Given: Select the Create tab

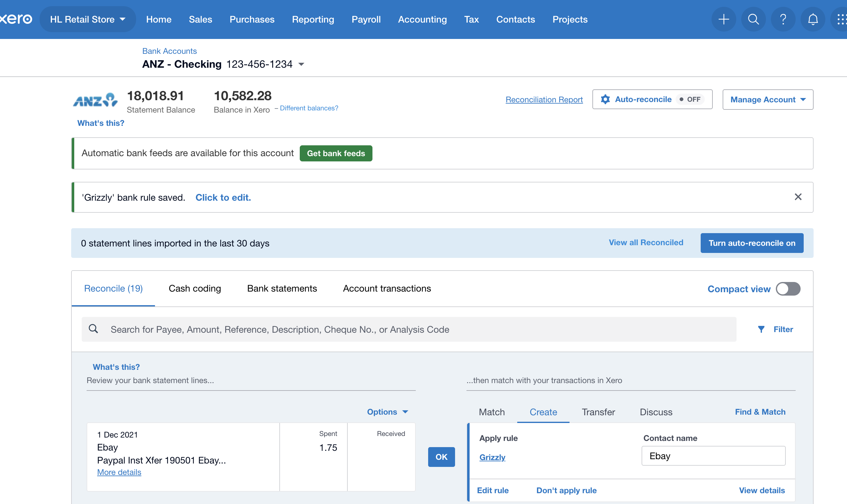Looking at the screenshot, I should pos(543,412).
